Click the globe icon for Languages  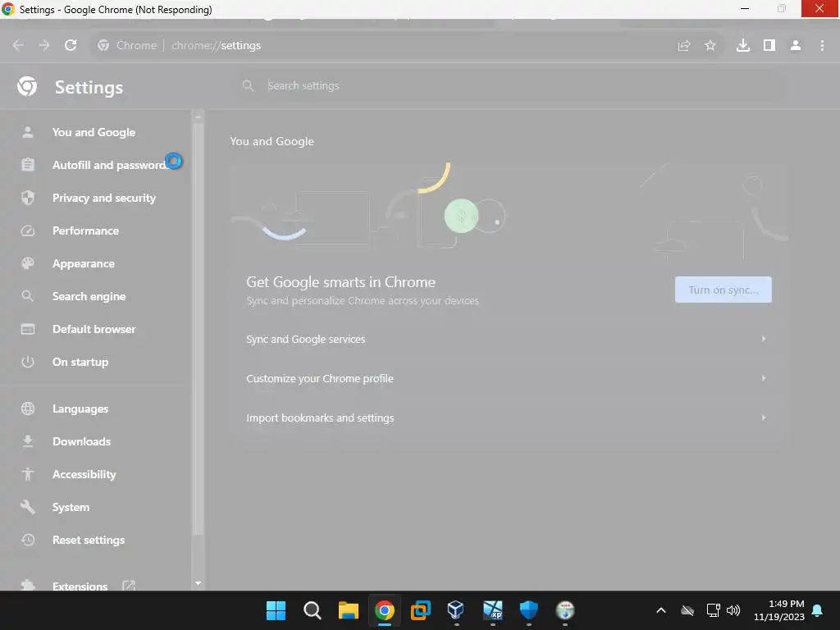(28, 409)
